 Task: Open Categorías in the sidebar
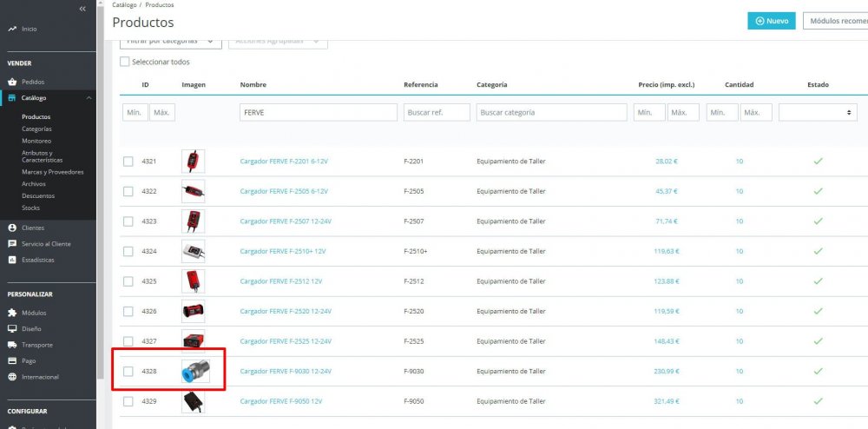(x=36, y=129)
